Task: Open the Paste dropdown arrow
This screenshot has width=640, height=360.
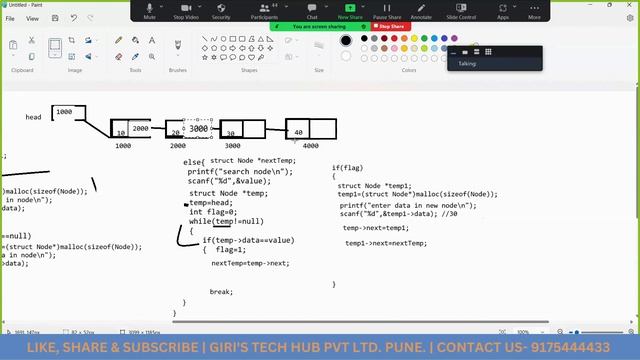Action: pyautogui.click(x=13, y=56)
